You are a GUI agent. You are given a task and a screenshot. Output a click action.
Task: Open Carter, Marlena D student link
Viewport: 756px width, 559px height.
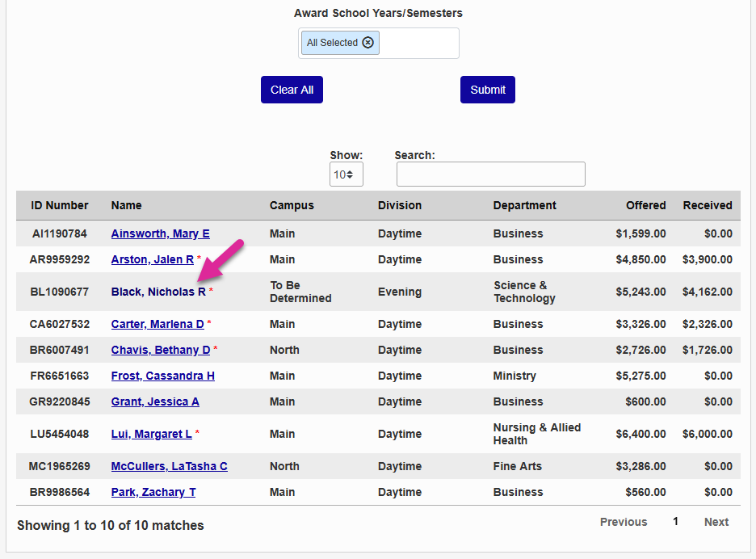(x=157, y=324)
